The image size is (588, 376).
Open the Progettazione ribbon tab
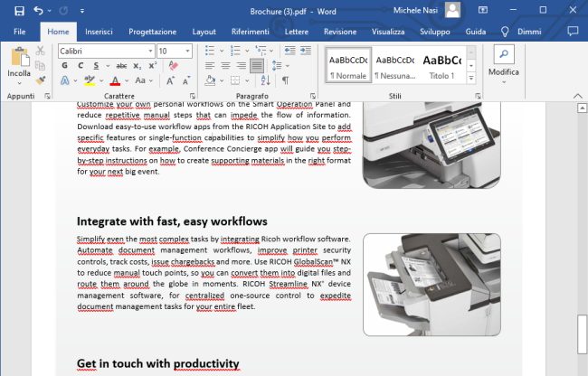(152, 32)
